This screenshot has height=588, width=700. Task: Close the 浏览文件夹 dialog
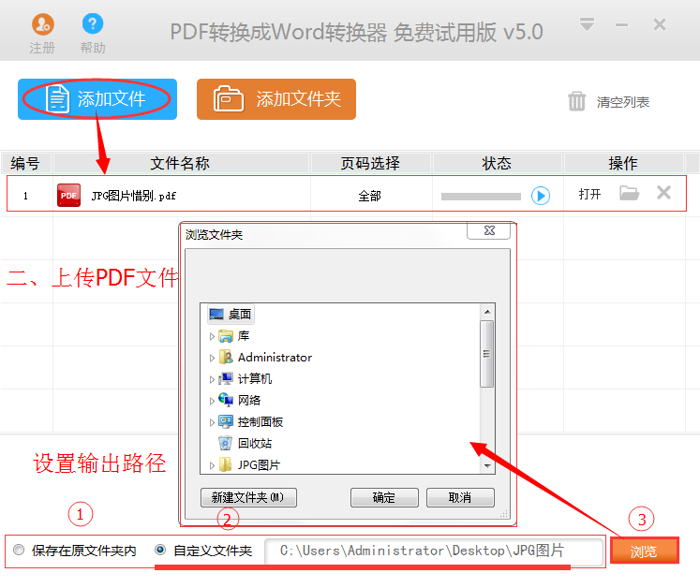(x=489, y=230)
